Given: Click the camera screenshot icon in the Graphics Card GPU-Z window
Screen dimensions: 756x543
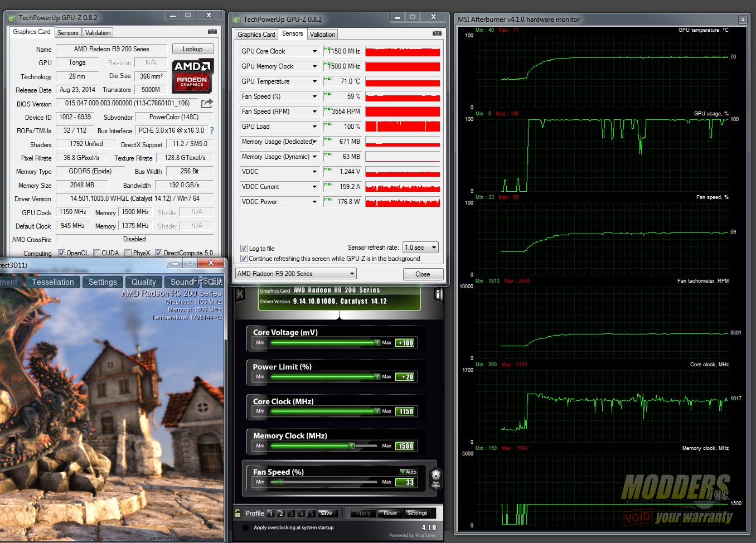Looking at the screenshot, I should pyautogui.click(x=212, y=32).
